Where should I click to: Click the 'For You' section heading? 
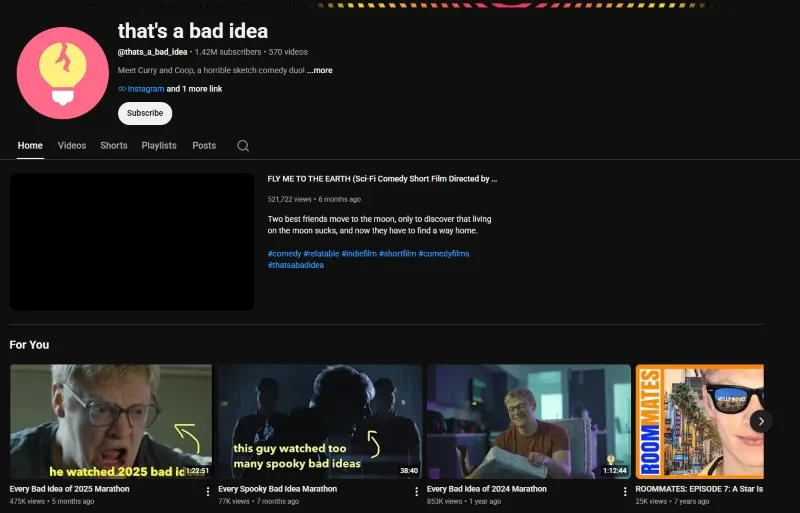point(29,345)
